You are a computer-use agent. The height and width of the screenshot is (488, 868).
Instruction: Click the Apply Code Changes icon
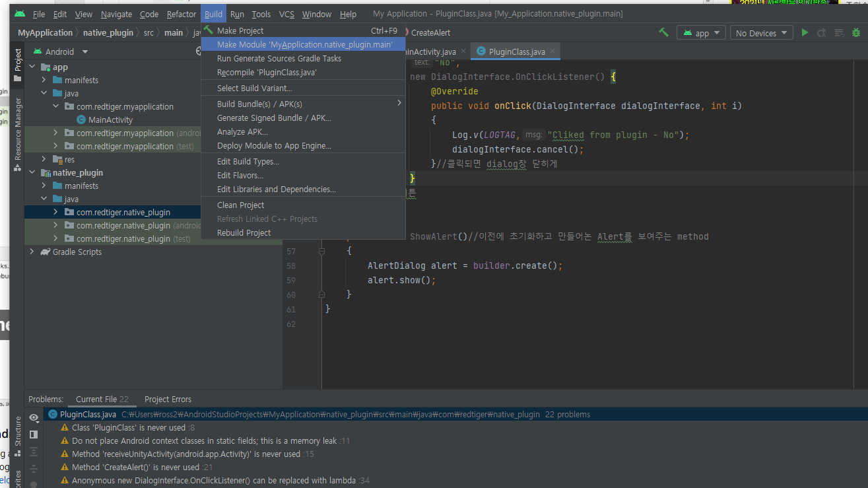coord(839,32)
